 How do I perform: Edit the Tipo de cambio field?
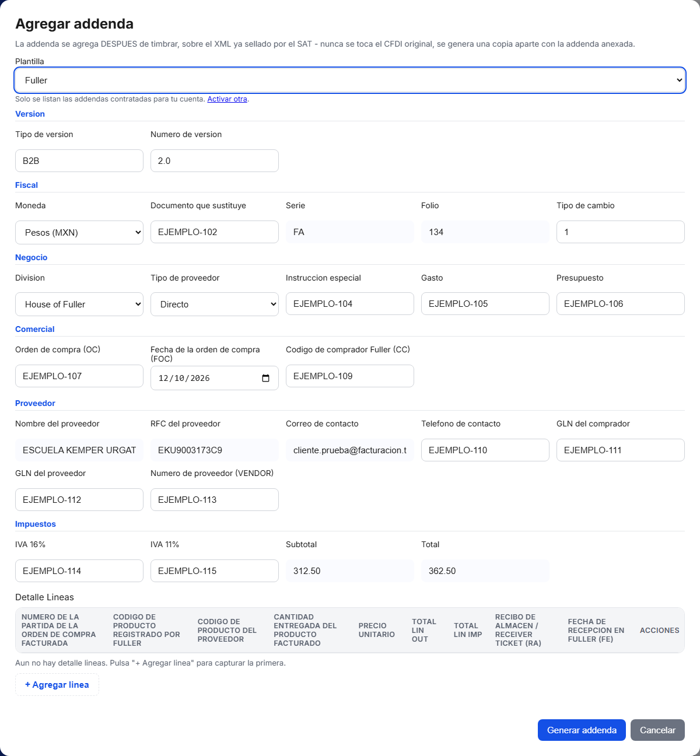[621, 232]
